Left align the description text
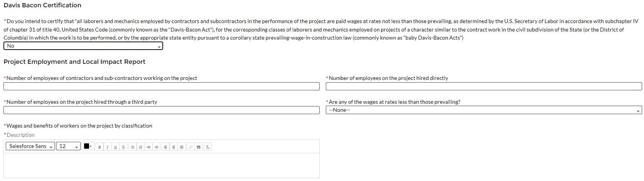Image resolution: width=644 pixels, height=181 pixels. click(x=165, y=147)
